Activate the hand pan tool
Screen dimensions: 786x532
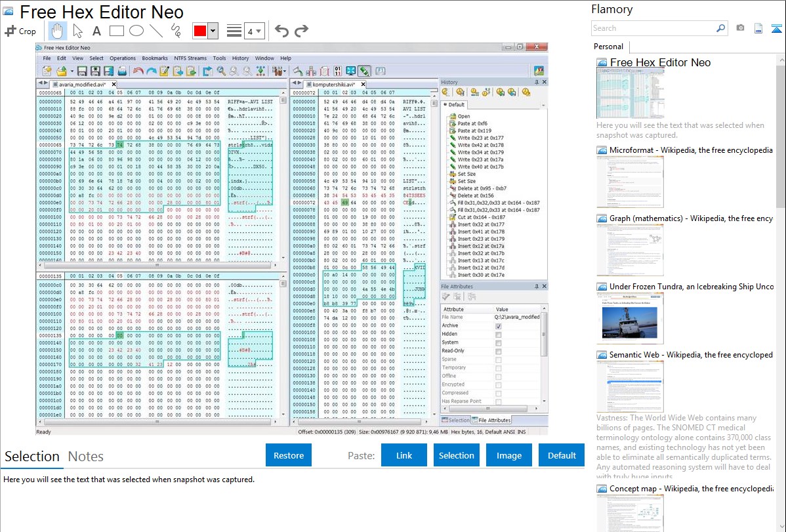pos(57,31)
